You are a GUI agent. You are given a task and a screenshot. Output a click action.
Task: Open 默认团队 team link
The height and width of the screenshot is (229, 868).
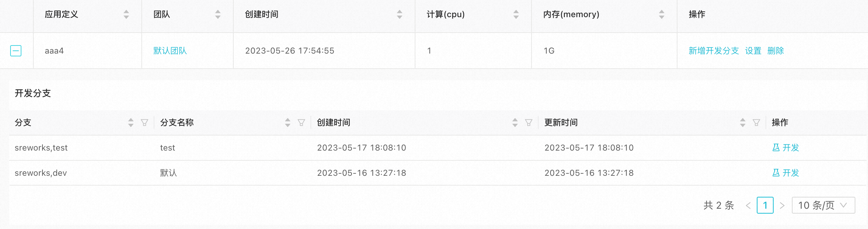[170, 51]
